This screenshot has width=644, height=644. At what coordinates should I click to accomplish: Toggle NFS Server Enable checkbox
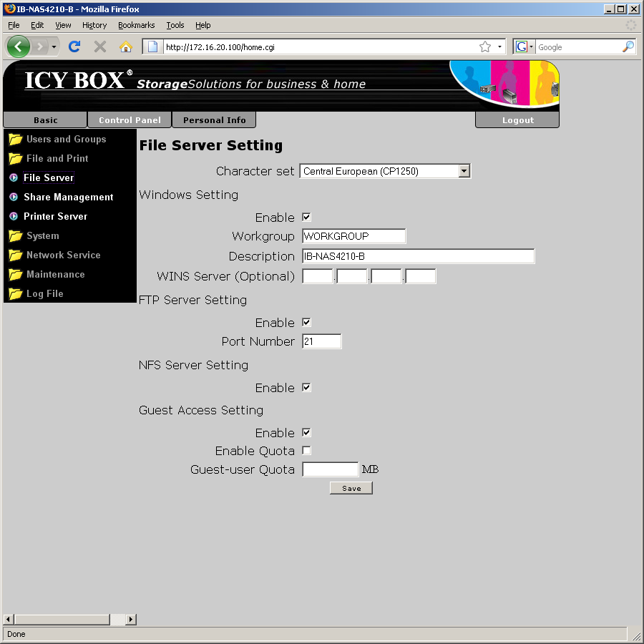[306, 387]
